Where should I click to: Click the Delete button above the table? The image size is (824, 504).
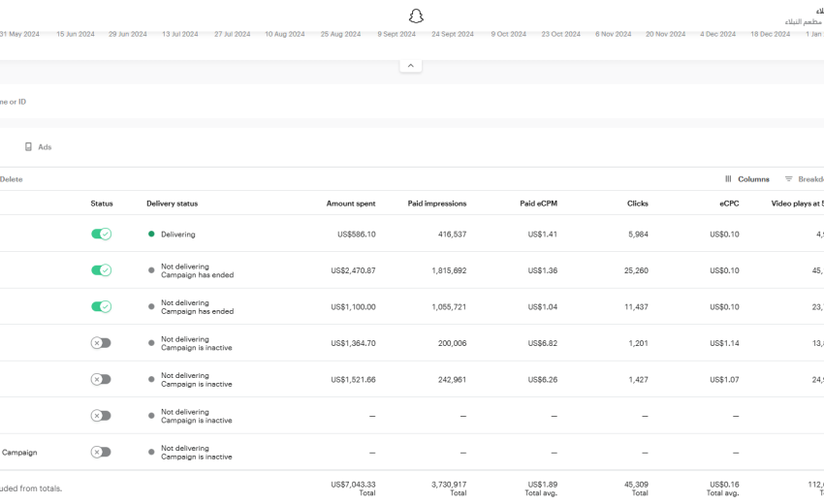click(x=12, y=179)
